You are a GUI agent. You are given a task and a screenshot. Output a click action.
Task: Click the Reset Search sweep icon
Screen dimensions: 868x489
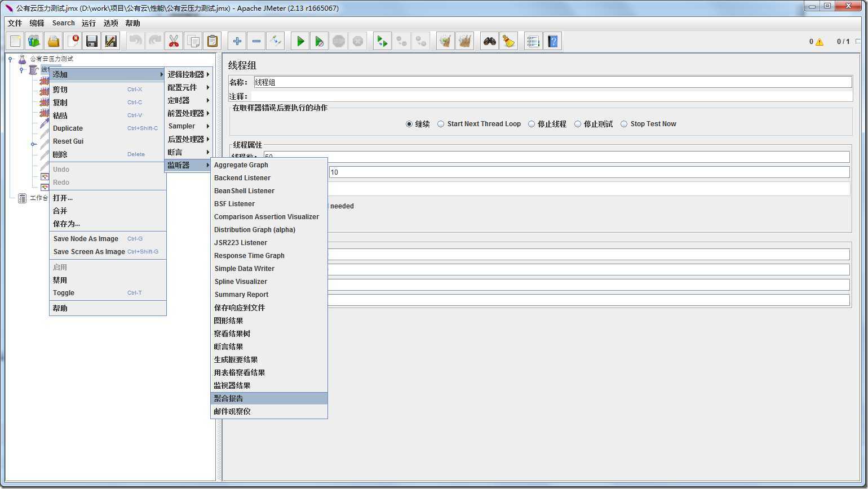point(509,41)
